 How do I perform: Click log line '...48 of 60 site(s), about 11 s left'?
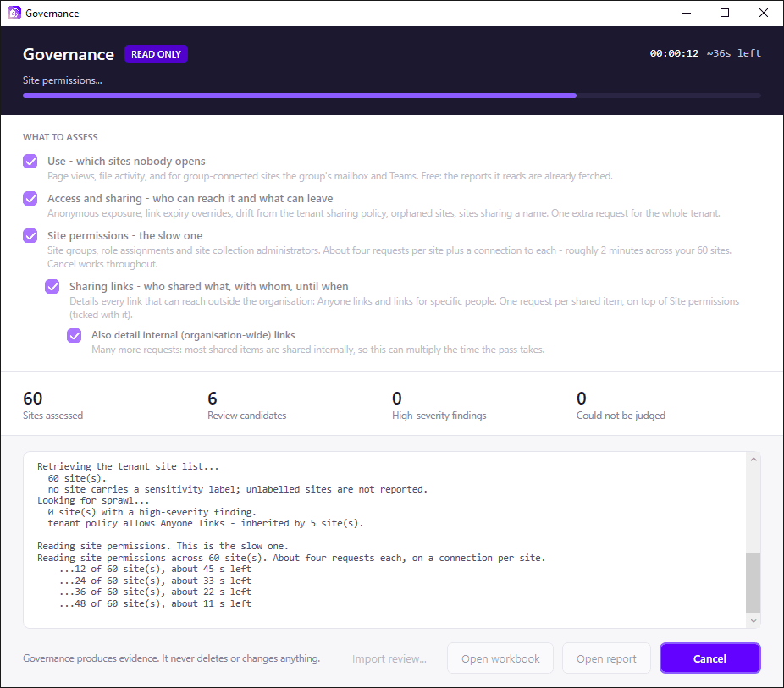[155, 603]
